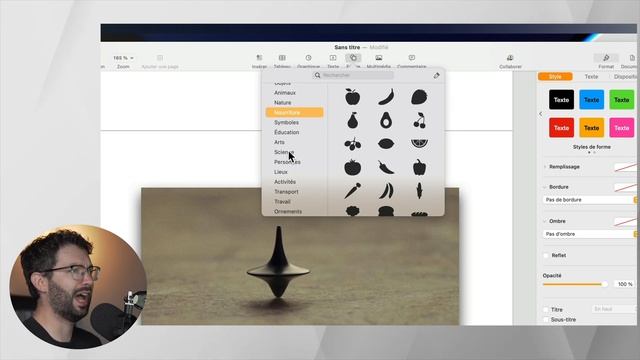Viewport: 640px width, 360px height.
Task: Click the Tableau toolbar icon
Action: click(282, 58)
